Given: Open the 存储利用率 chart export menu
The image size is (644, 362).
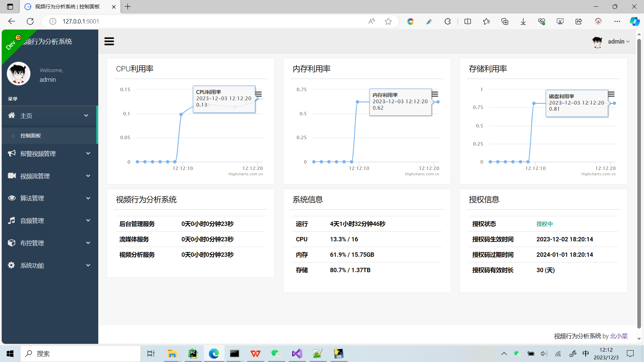Looking at the screenshot, I should [x=611, y=94].
